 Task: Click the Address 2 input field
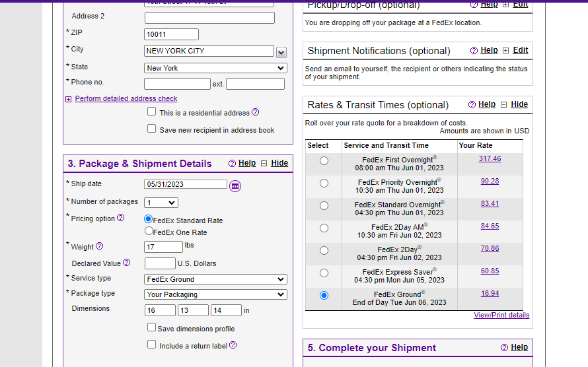tap(209, 18)
